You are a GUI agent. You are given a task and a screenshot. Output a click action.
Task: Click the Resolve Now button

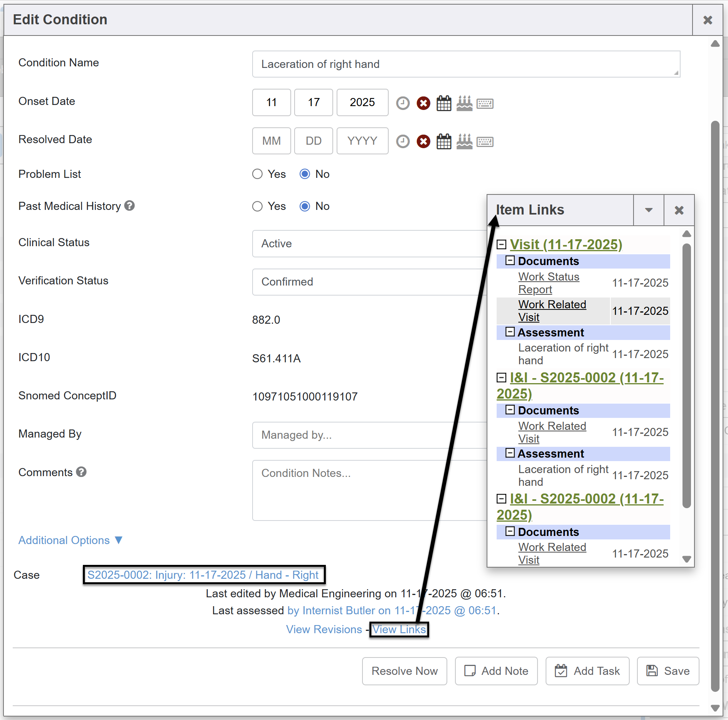(404, 671)
